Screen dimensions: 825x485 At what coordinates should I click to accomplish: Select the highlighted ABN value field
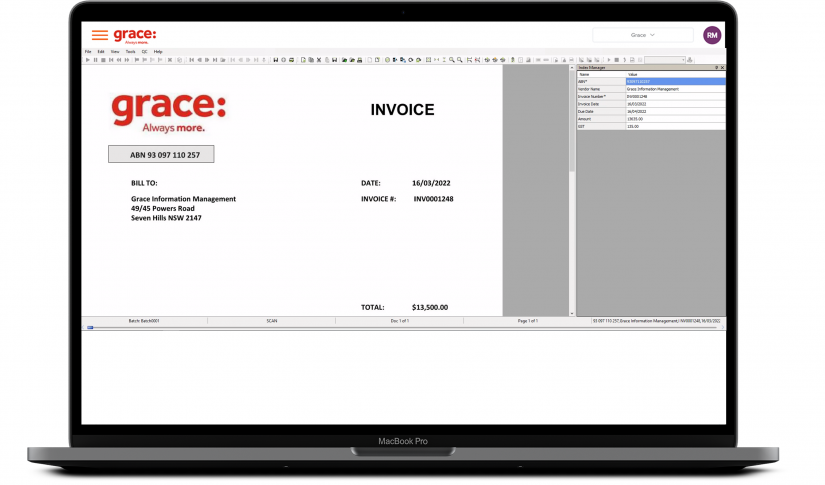click(x=675, y=82)
